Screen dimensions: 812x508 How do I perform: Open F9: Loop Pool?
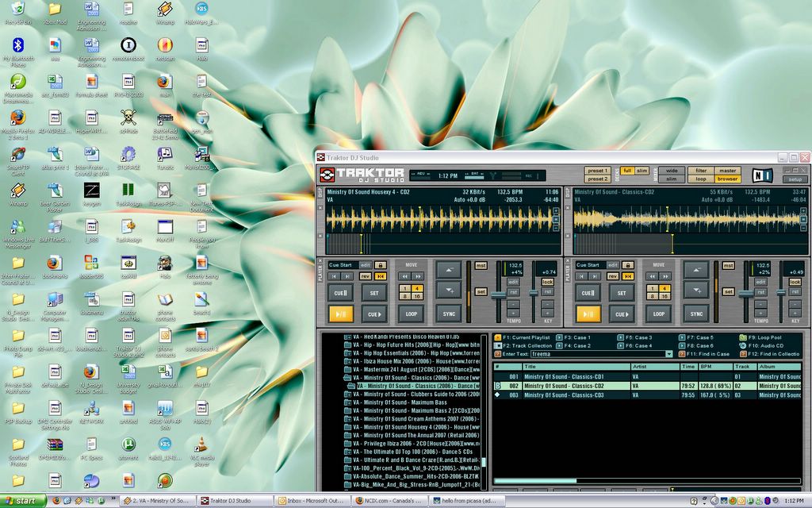pos(761,337)
